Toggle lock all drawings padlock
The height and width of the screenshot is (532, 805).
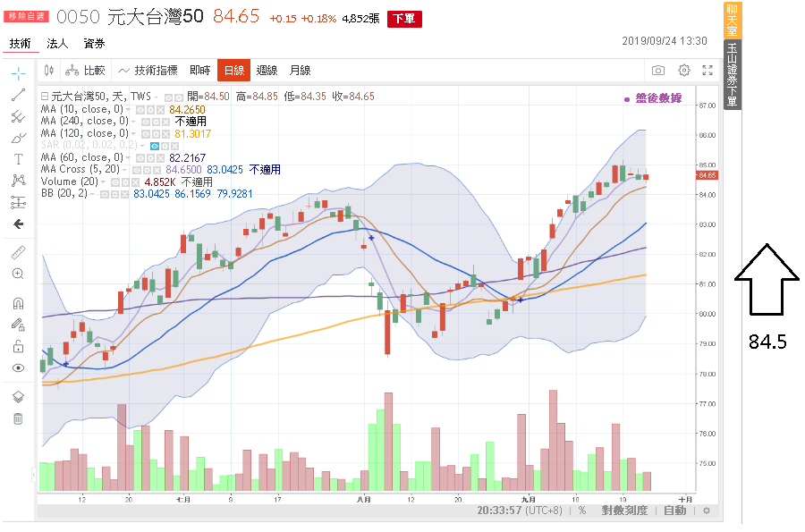click(19, 347)
